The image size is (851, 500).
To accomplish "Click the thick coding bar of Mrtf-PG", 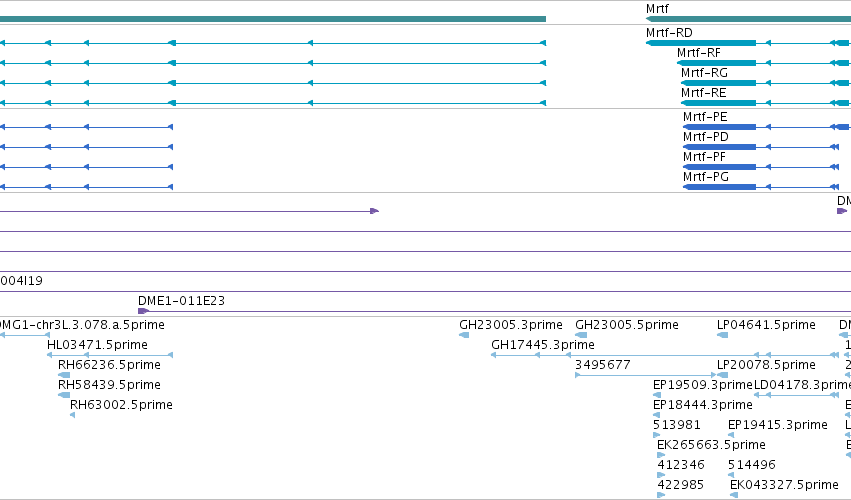I will point(719,187).
